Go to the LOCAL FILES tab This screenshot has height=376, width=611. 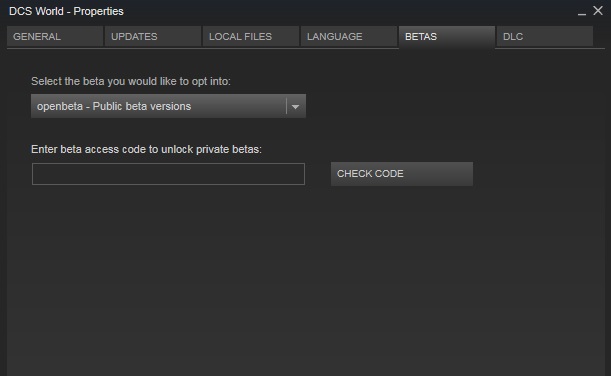coord(251,37)
